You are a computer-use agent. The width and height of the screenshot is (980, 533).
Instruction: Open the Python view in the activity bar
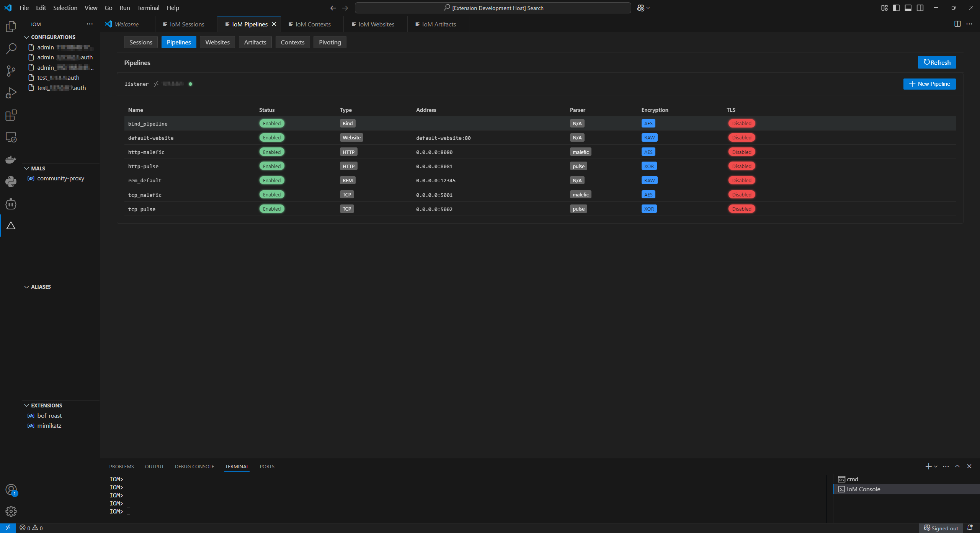(x=11, y=182)
